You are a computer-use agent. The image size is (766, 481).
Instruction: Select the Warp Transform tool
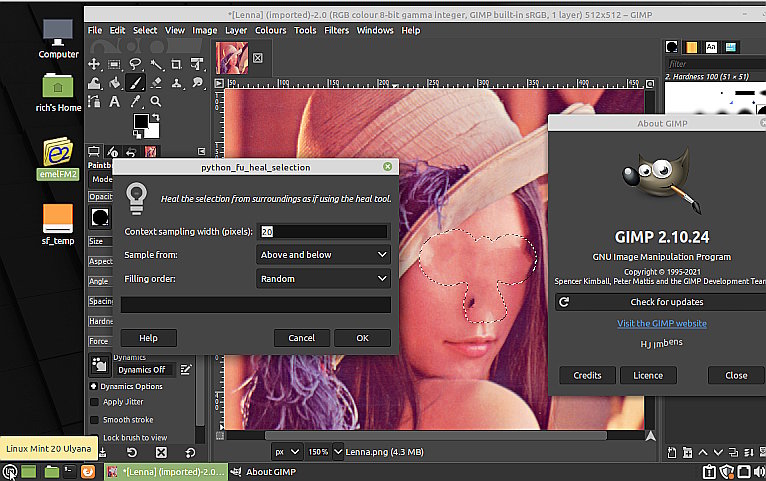click(94, 83)
